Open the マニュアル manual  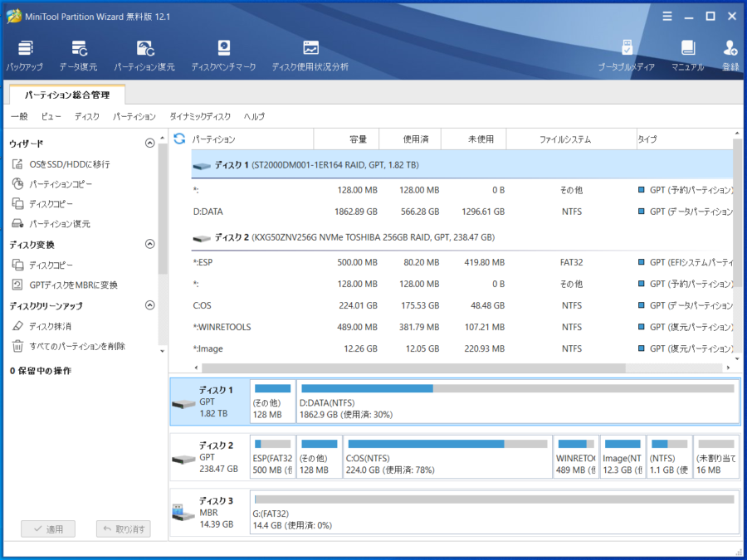pyautogui.click(x=687, y=55)
